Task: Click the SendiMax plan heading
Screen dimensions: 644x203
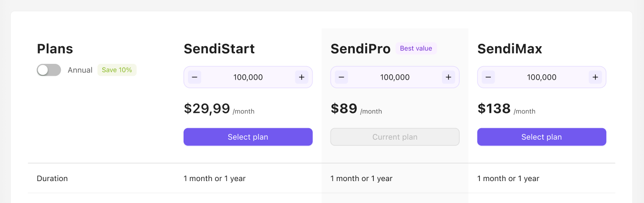Action: point(509,49)
